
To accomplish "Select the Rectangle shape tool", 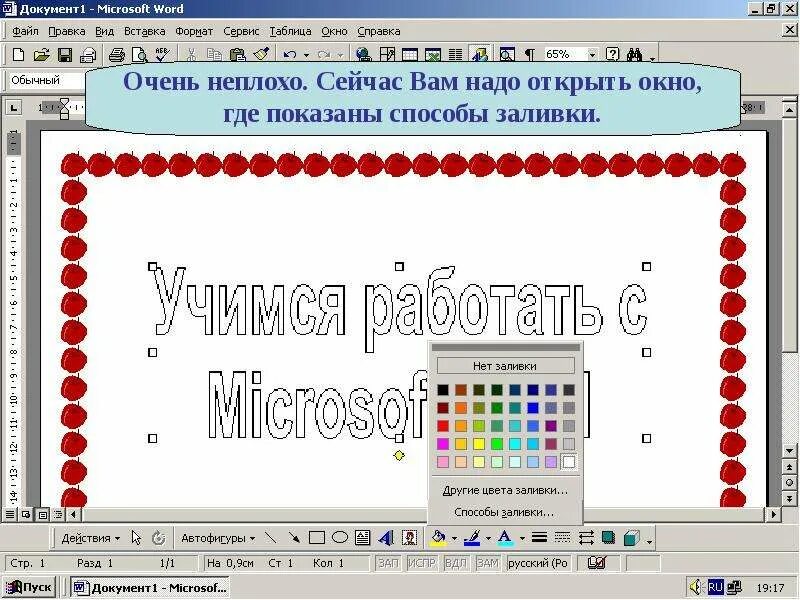I will (x=317, y=538).
